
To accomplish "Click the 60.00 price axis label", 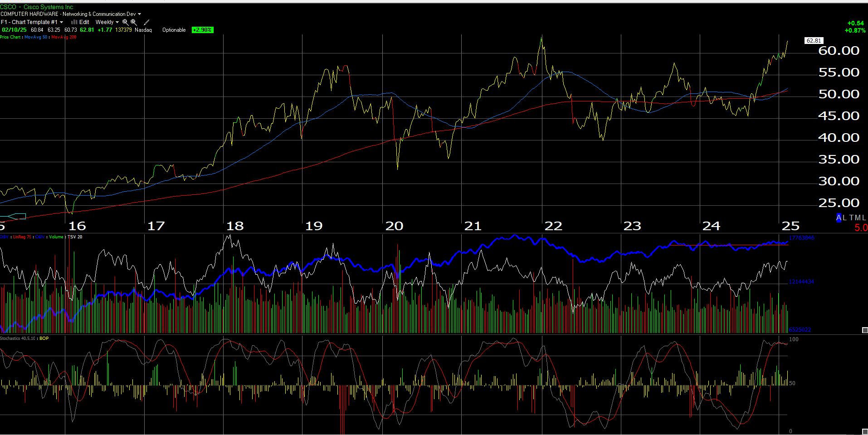I will click(839, 50).
